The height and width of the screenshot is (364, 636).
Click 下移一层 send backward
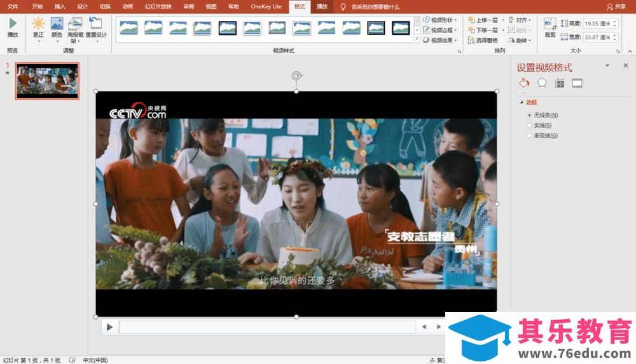coord(483,30)
